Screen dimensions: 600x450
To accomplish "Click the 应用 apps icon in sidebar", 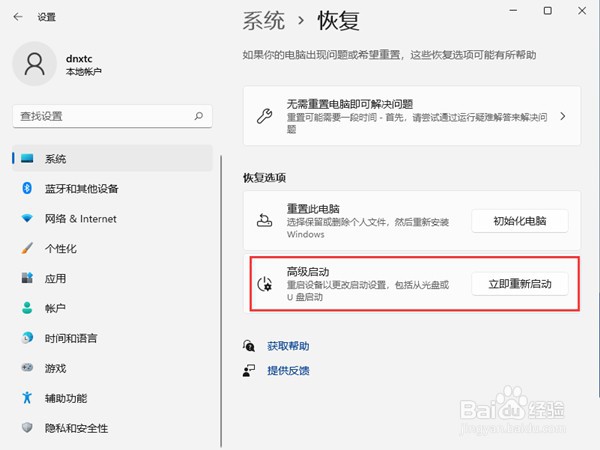I will [27, 278].
